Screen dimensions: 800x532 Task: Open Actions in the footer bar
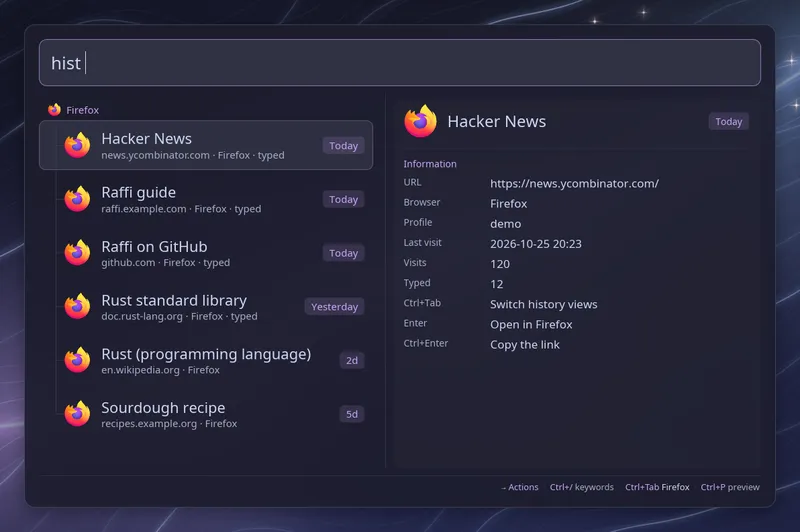click(520, 487)
